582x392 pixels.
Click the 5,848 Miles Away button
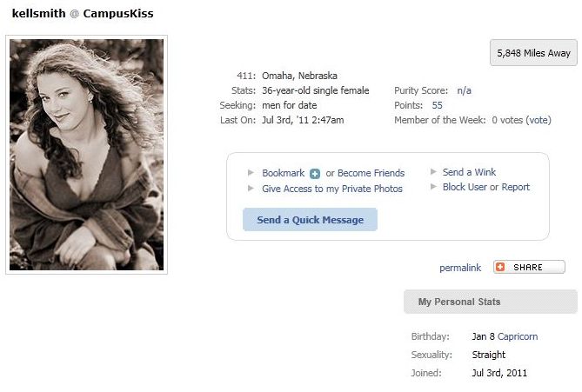pyautogui.click(x=533, y=53)
